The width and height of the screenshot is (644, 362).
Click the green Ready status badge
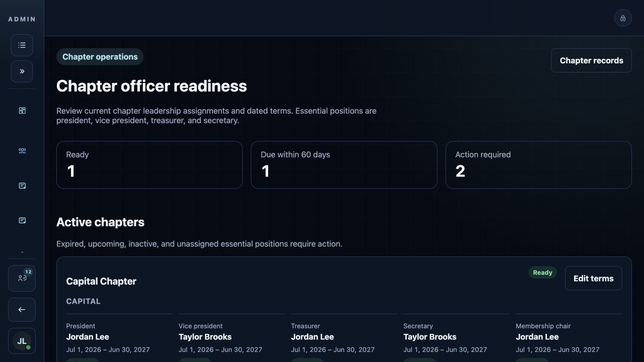[x=543, y=273]
